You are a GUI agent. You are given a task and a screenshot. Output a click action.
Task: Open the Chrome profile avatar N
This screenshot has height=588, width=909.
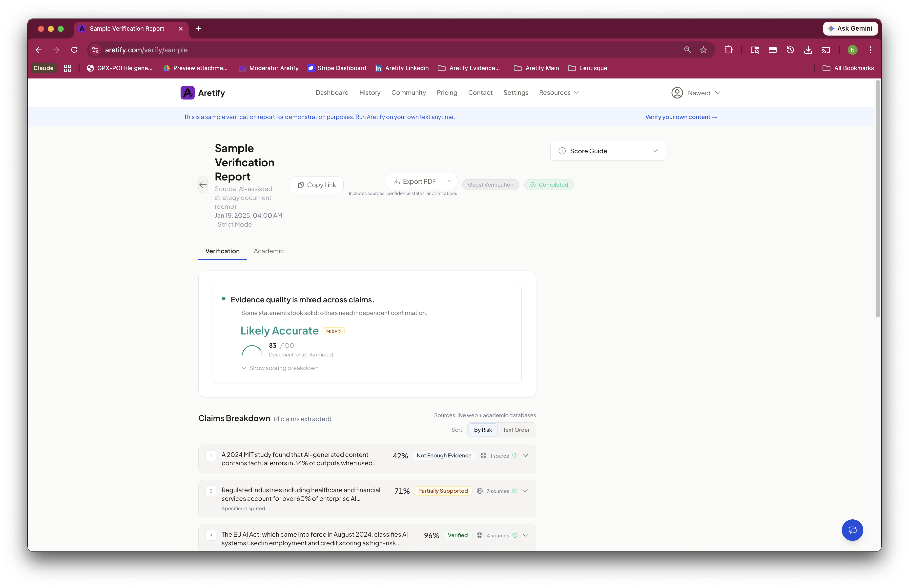point(852,50)
